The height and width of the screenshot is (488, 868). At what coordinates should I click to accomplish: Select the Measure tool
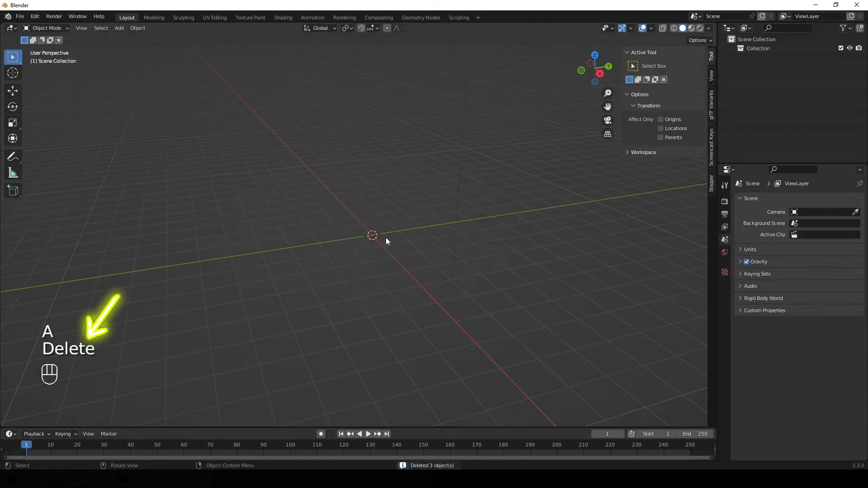click(13, 173)
